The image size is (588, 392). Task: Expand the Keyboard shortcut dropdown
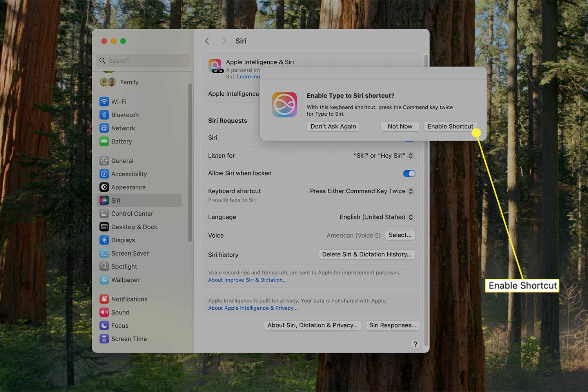[x=410, y=191]
